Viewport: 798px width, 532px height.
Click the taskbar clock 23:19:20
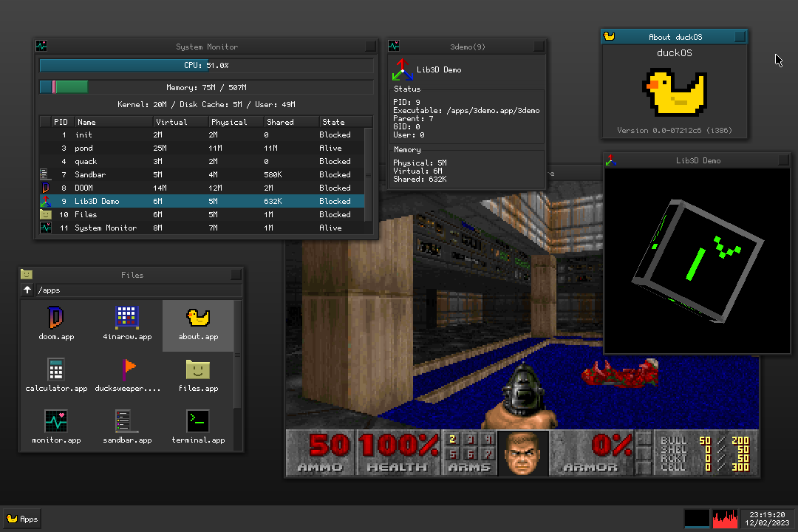767,515
